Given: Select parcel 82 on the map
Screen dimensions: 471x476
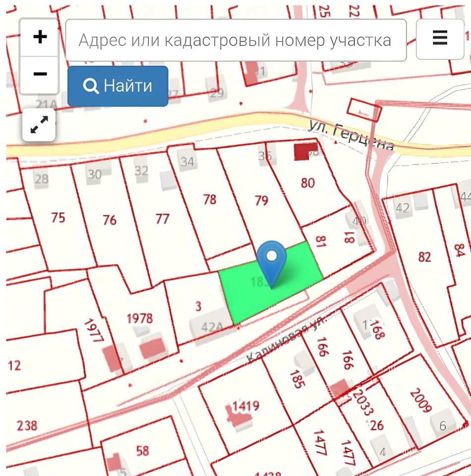Looking at the screenshot, I should click(424, 257).
